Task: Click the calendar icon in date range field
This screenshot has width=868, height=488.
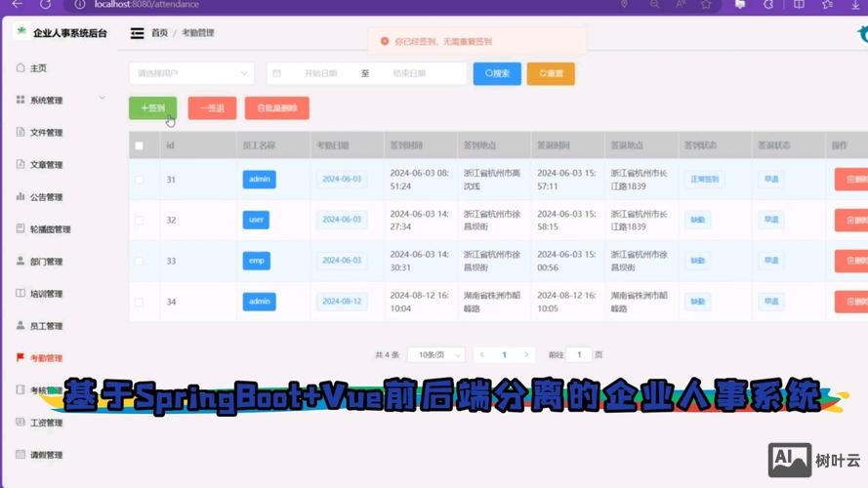Action: pyautogui.click(x=276, y=73)
